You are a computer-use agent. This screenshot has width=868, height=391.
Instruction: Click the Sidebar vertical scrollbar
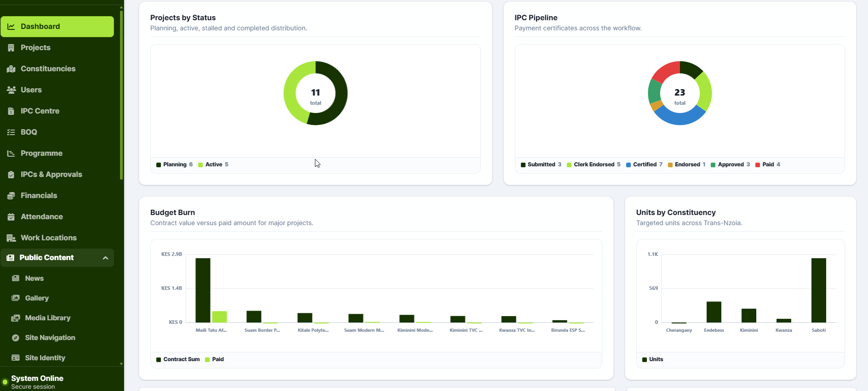pos(121,94)
